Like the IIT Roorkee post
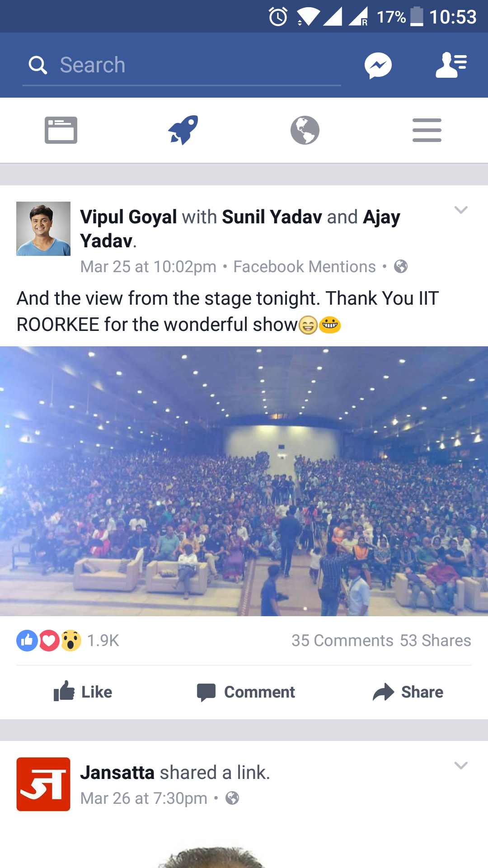 pos(83,692)
